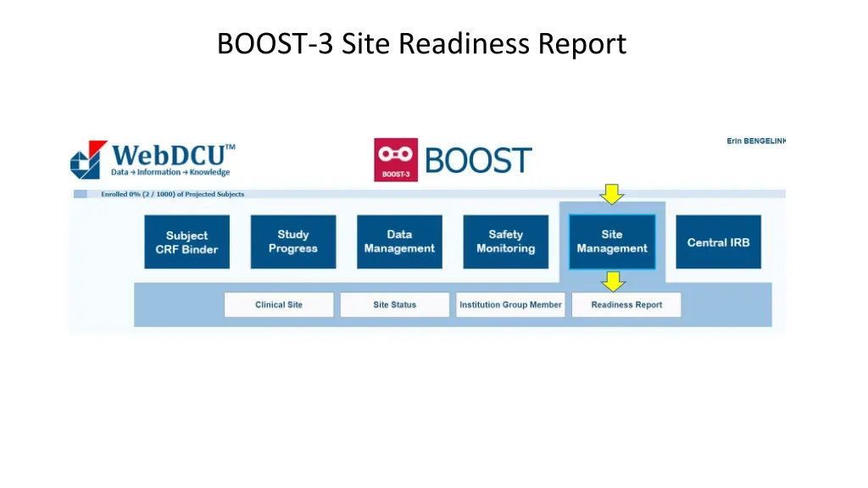Open the Subject CRF Binder module
The image size is (868, 488).
(x=187, y=241)
